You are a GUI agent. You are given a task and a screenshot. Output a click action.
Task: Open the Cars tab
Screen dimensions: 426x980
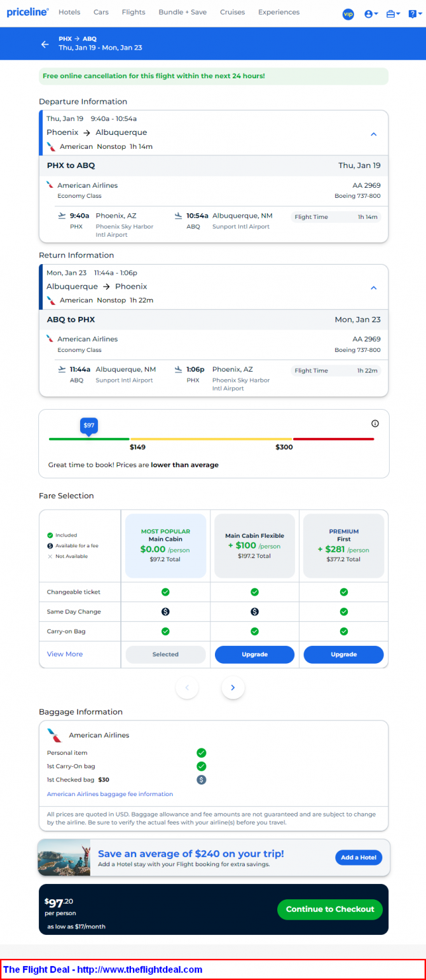(101, 12)
